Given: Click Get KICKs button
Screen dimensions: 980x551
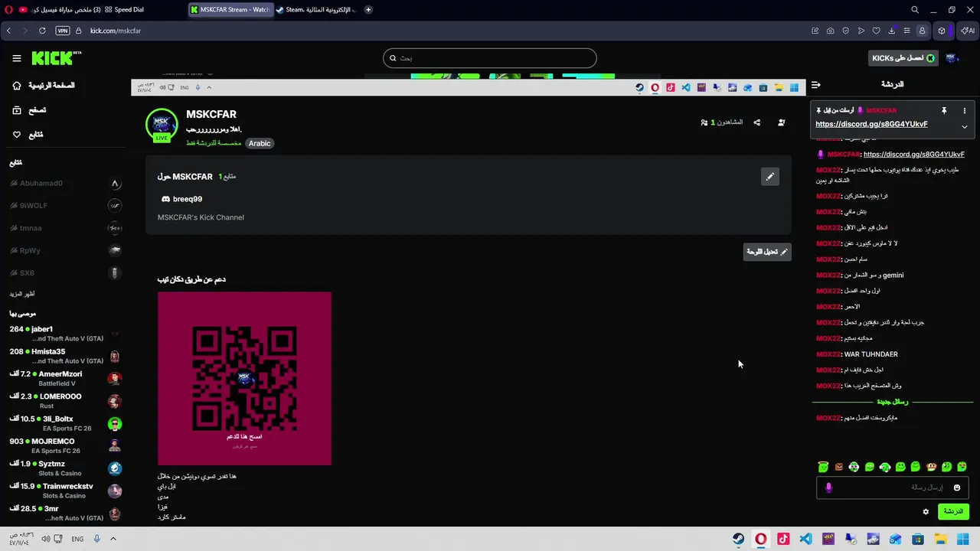Looking at the screenshot, I should [903, 58].
